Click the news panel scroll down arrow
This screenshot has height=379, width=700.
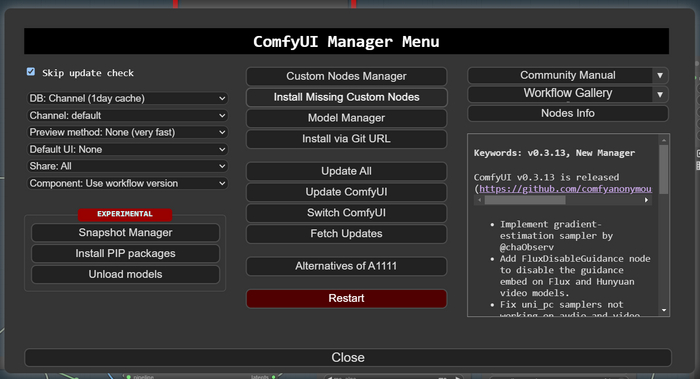click(664, 310)
